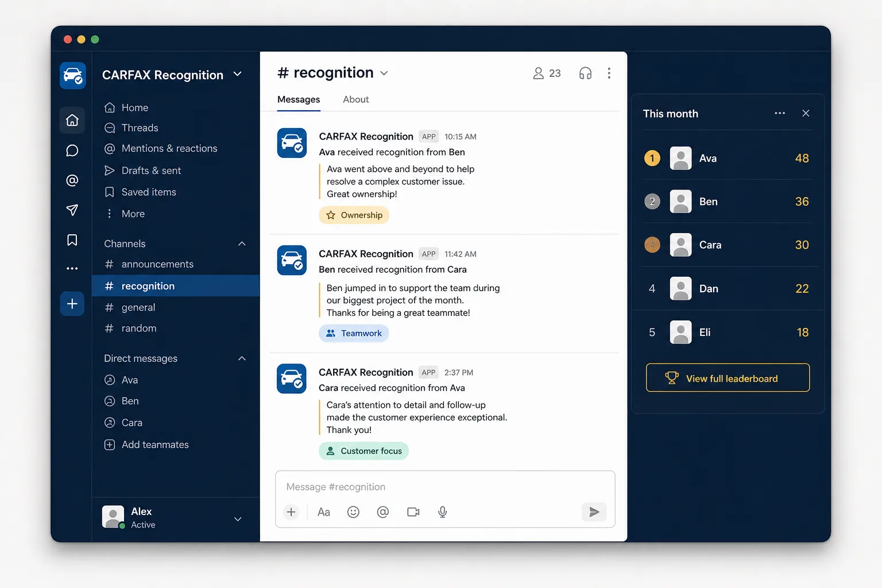Collapse the Direct messages section
The image size is (882, 588).
click(x=242, y=359)
